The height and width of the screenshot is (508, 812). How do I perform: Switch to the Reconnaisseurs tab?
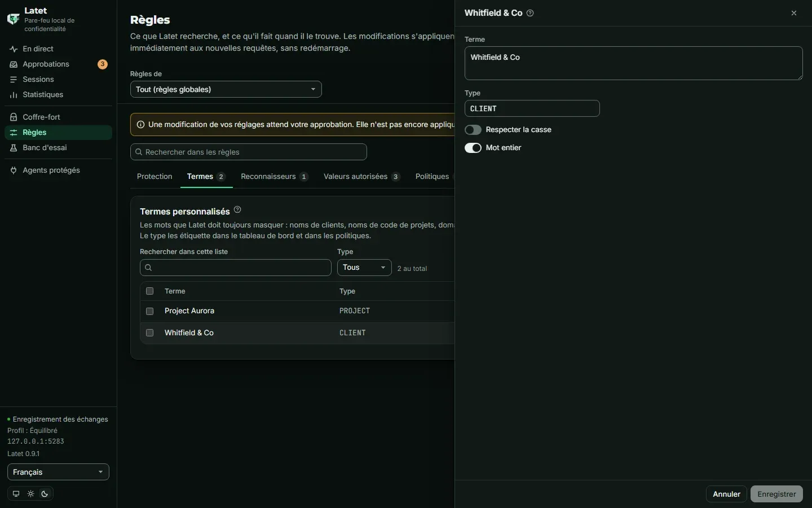click(275, 177)
